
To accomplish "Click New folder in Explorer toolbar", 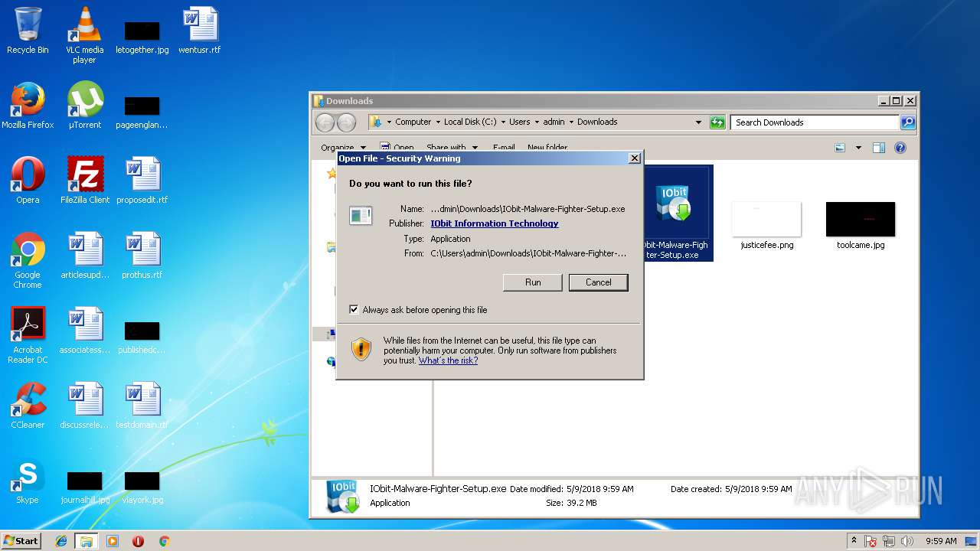I will coord(547,147).
